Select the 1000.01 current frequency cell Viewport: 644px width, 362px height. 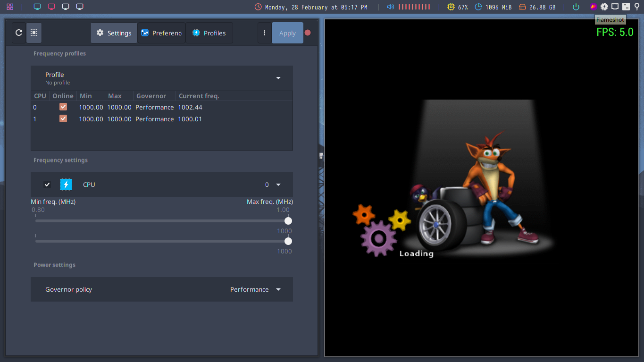pos(190,119)
